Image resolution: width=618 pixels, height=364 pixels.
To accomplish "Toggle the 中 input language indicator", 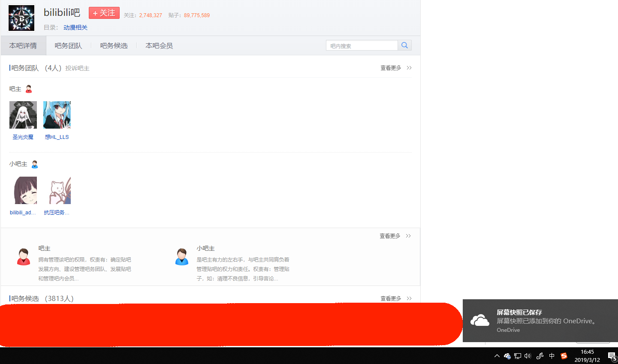I will pos(552,356).
